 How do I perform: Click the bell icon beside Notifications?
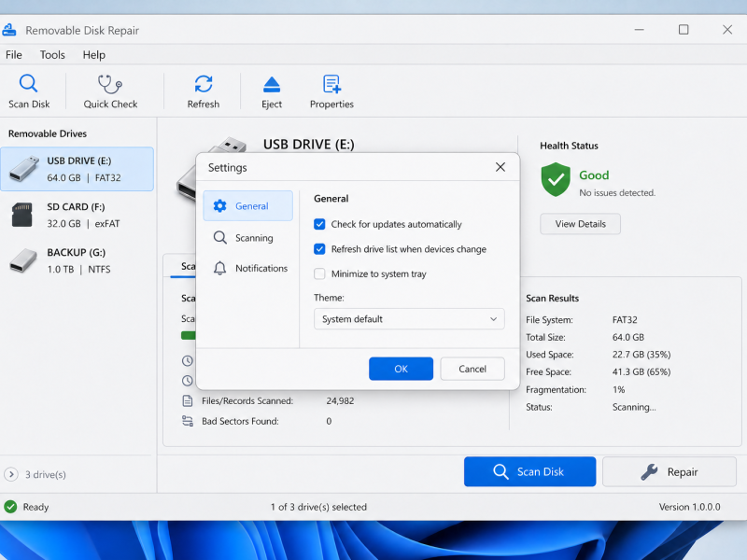point(219,268)
